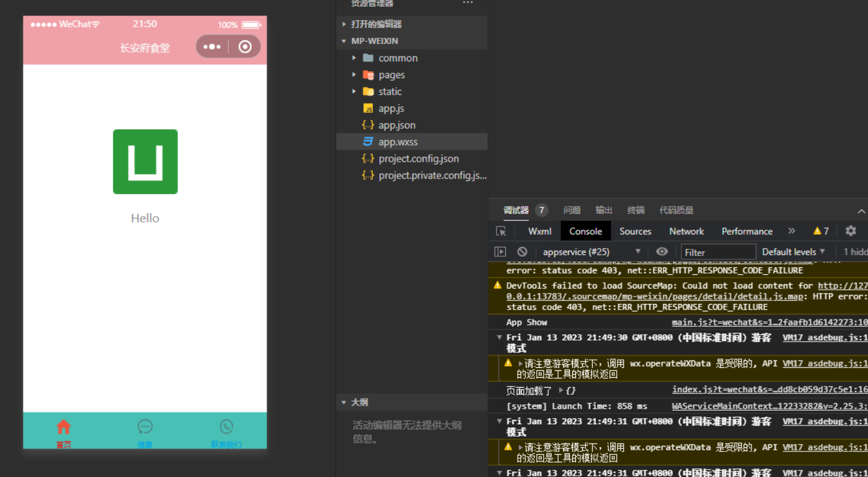Image resolution: width=868 pixels, height=477 pixels.
Task: Click the [system] Launch Time: 858 ms entry
Action: (577, 406)
